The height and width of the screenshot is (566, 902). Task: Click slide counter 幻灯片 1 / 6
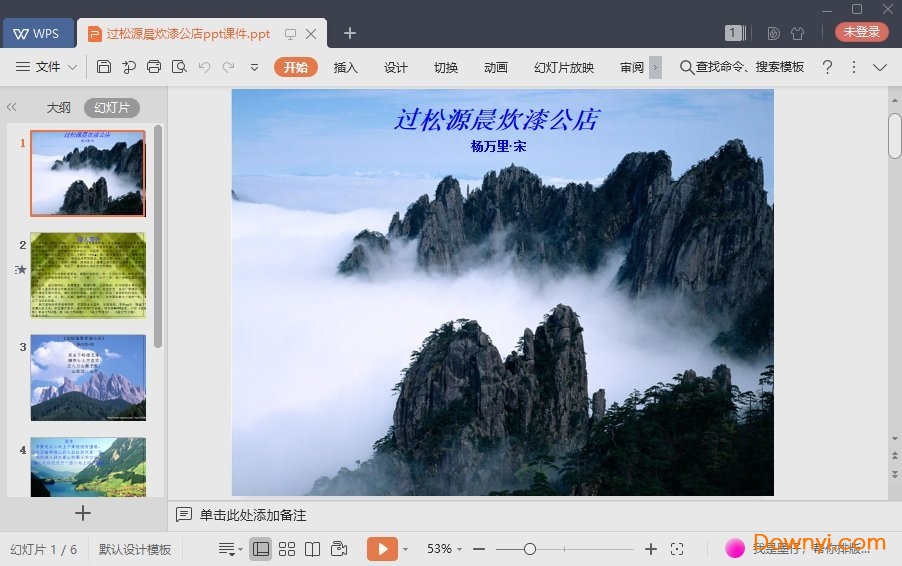(x=43, y=549)
